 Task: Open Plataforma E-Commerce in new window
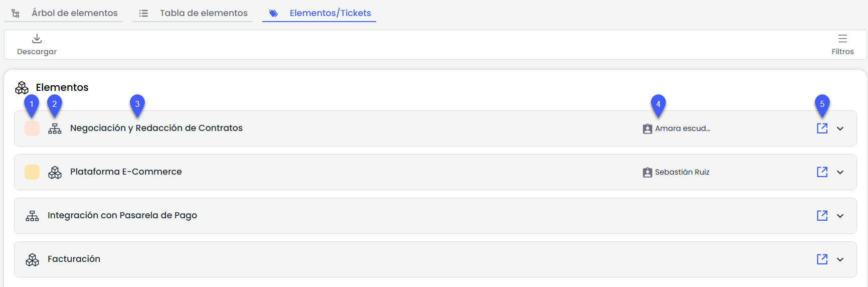pyautogui.click(x=822, y=172)
